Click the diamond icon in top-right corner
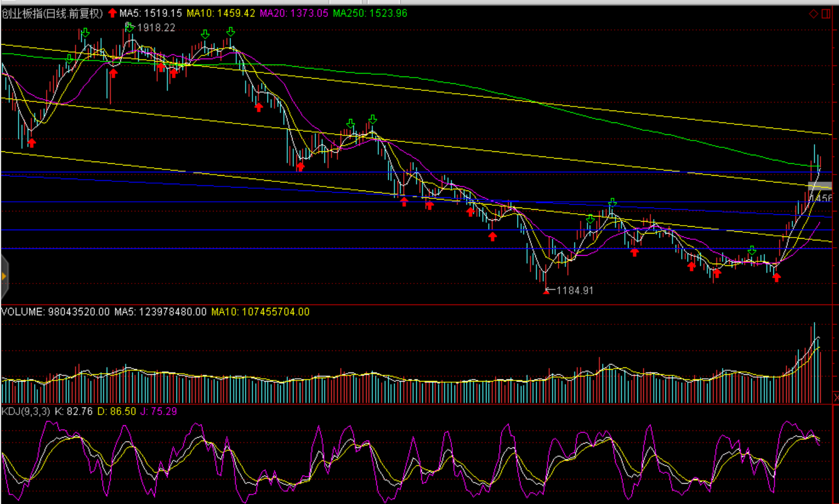839x504 pixels. click(813, 14)
